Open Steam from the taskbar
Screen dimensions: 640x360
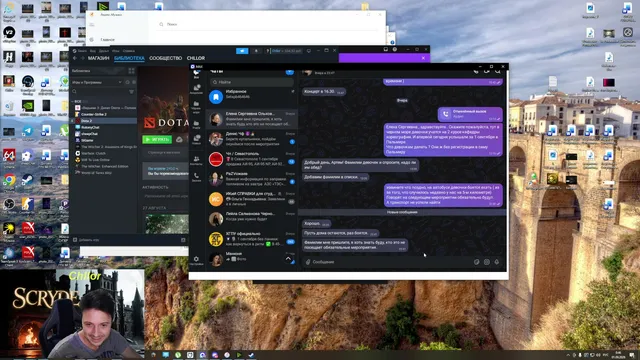pyautogui.click(x=251, y=355)
